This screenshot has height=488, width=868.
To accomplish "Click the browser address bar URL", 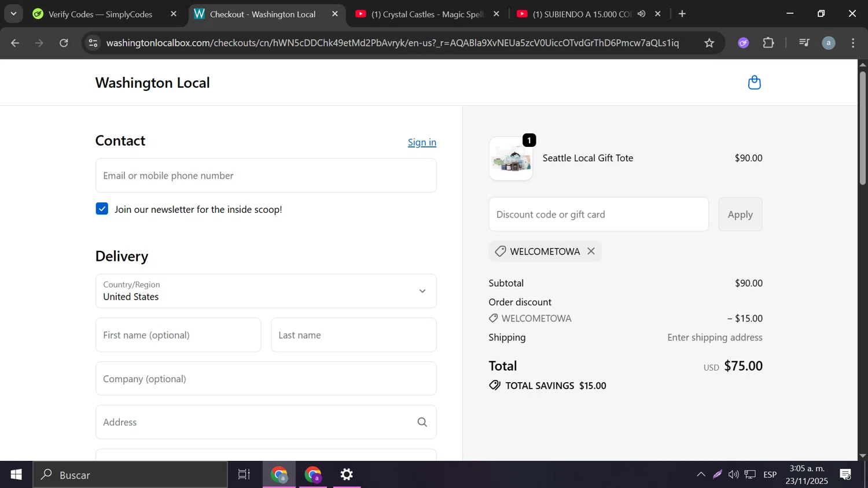I will 392,43.
